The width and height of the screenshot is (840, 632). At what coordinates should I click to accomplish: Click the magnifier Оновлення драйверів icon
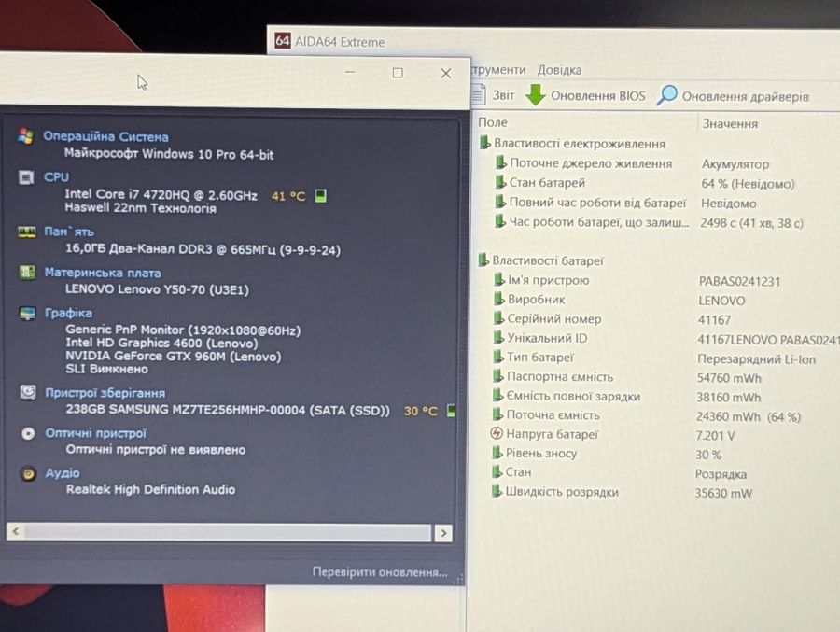pos(667,95)
